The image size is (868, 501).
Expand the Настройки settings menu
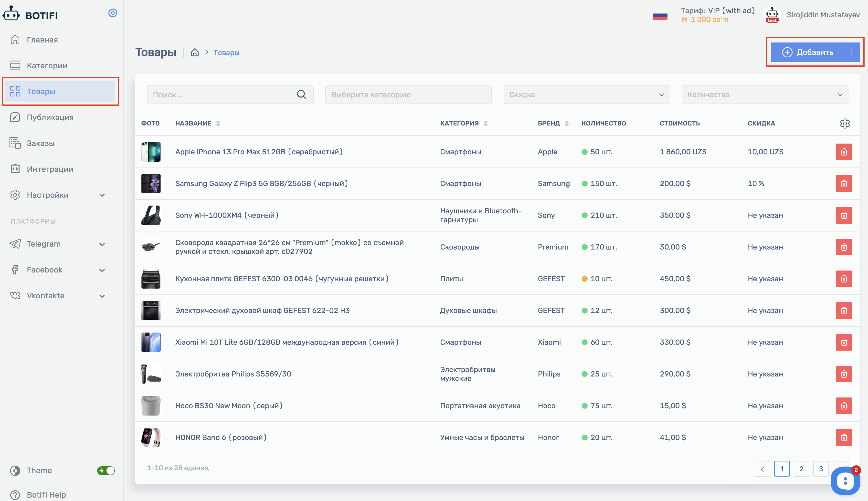58,195
